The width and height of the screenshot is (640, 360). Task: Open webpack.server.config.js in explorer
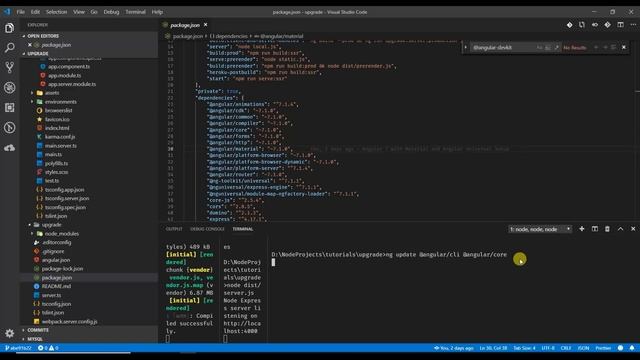(x=69, y=322)
